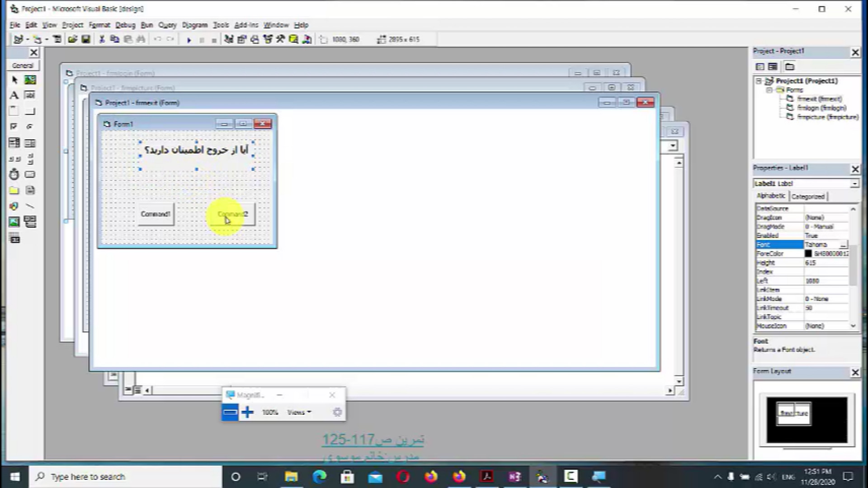The height and width of the screenshot is (488, 868).
Task: Click the Font ellipsis button in Properties
Action: 844,244
